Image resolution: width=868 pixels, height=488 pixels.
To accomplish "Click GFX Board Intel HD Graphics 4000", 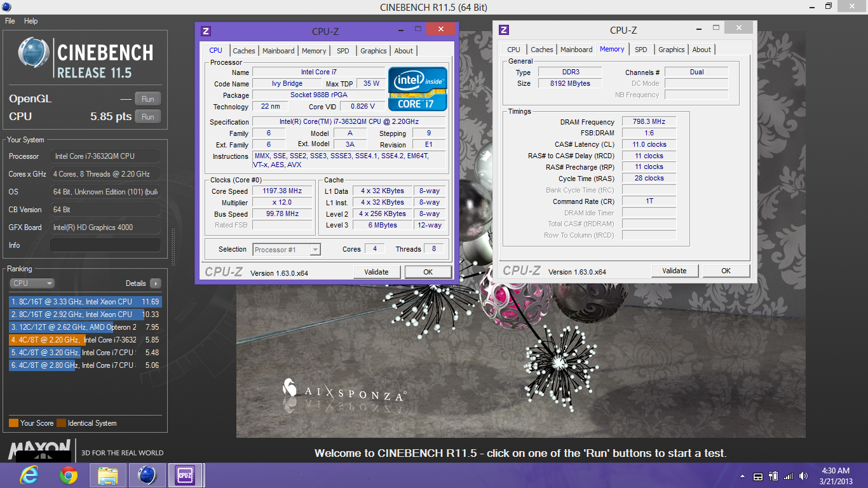I will [x=105, y=227].
